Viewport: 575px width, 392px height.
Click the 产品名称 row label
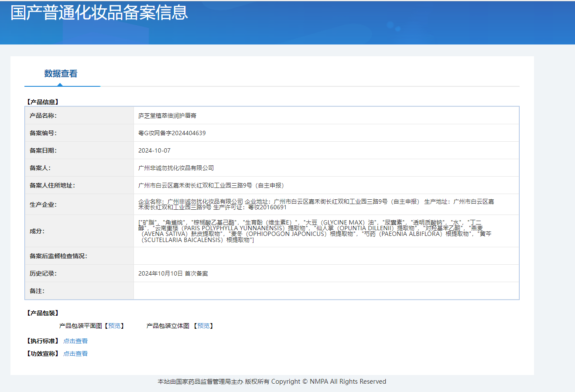coord(43,116)
